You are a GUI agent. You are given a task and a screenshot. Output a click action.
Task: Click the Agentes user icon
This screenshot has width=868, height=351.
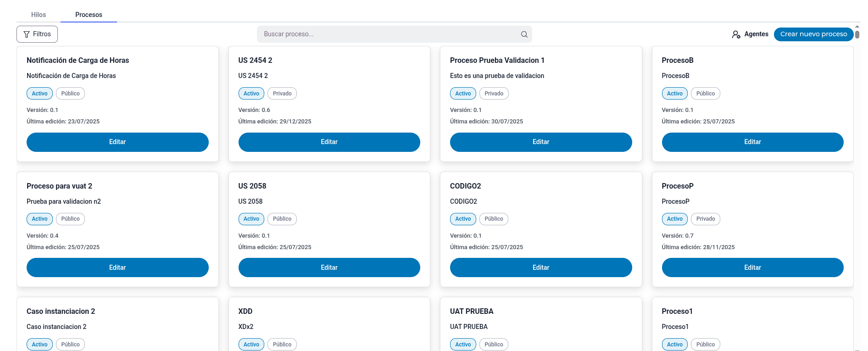point(736,34)
